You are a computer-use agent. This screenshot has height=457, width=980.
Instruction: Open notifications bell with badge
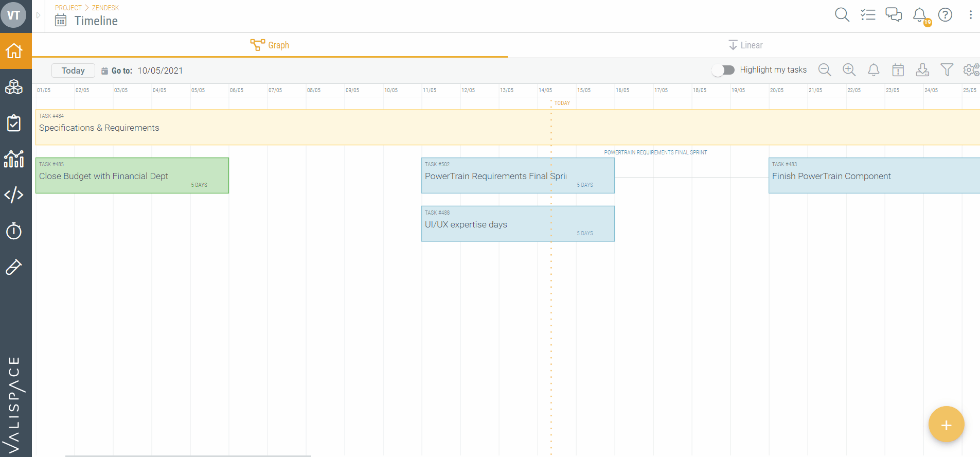(920, 15)
